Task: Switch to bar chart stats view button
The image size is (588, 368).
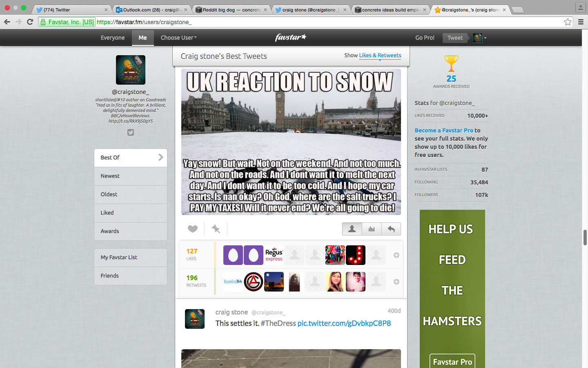Action: 372,229
